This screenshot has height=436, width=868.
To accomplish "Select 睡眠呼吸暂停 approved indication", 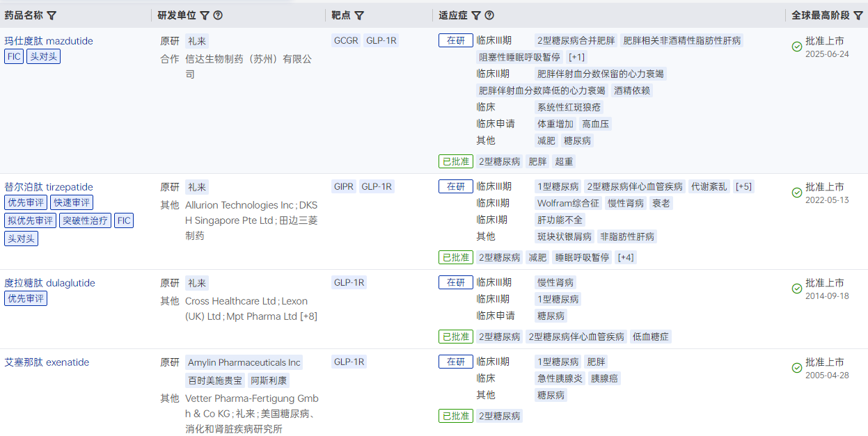I will click(582, 257).
